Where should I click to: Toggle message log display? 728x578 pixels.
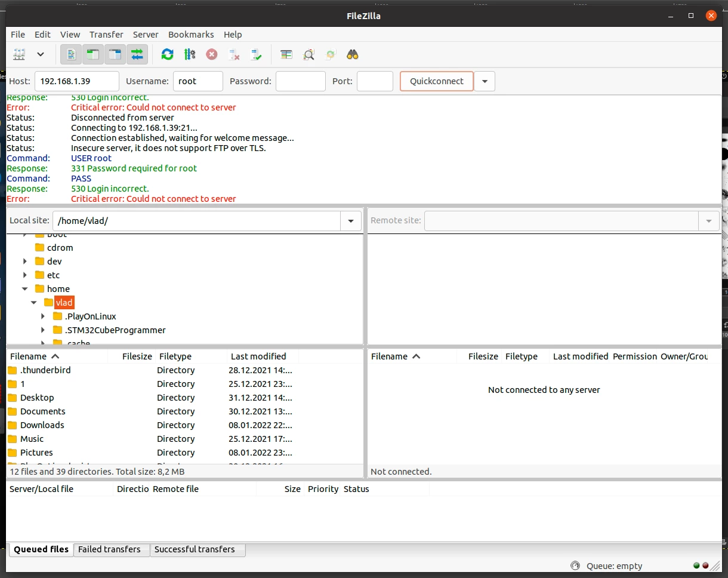[71, 54]
